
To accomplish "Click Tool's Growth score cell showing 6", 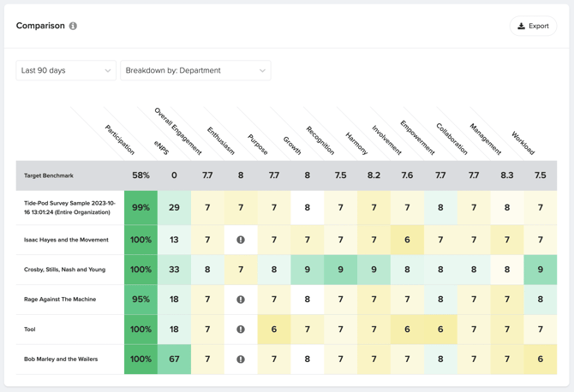I will click(274, 330).
